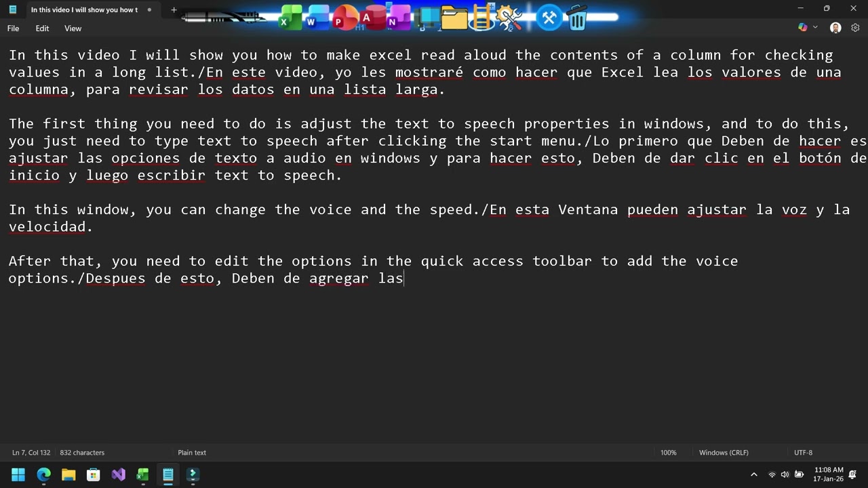
Task: Open Notepad settings gear
Action: (855, 28)
